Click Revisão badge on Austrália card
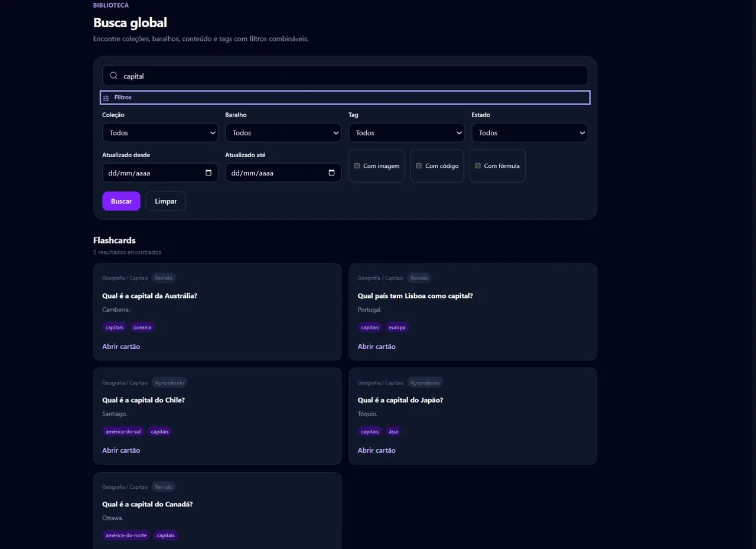Viewport: 756px width, 549px height. (164, 278)
